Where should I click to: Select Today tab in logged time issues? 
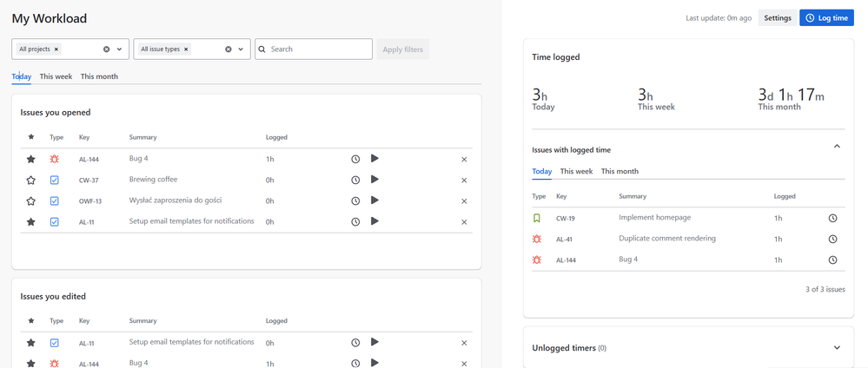542,171
